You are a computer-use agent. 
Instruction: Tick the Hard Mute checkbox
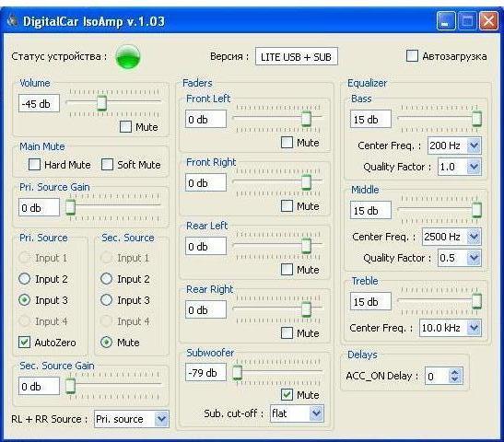tap(34, 164)
